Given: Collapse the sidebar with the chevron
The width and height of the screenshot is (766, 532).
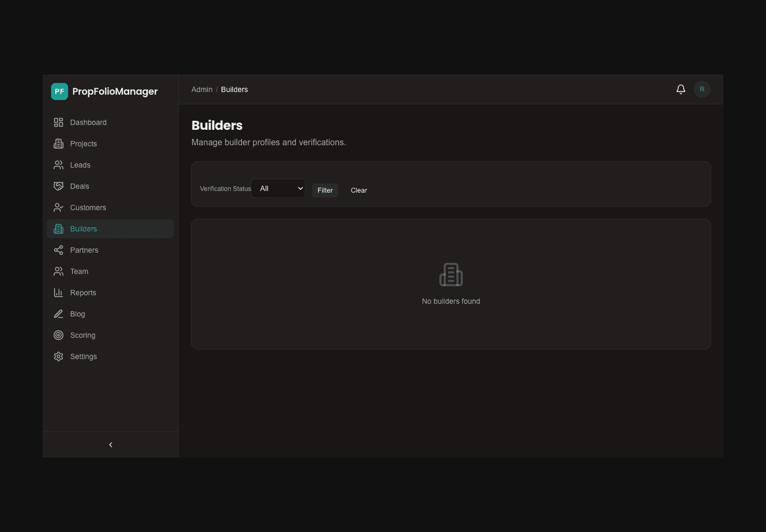Looking at the screenshot, I should pos(111,445).
